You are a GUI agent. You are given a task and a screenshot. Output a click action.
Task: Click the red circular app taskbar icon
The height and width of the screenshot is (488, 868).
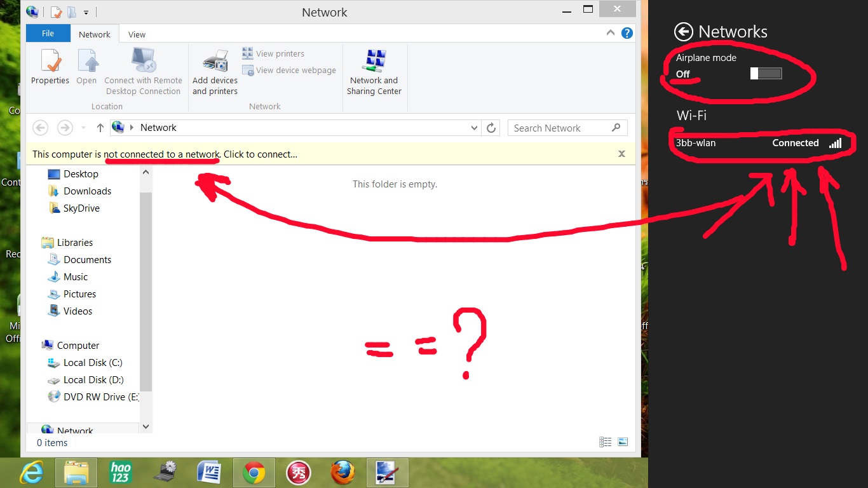pyautogui.click(x=298, y=473)
